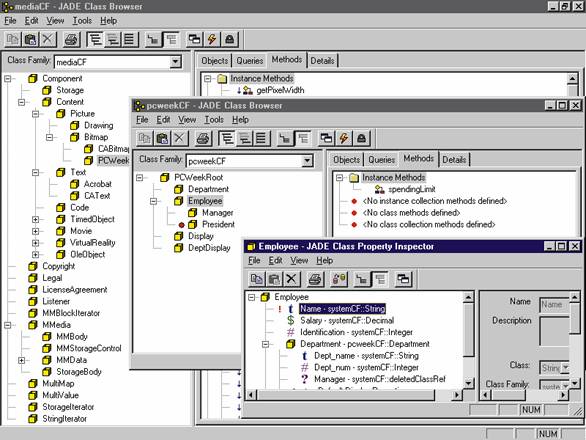
Task: Click the padlock-and-key icon in Property Inspector toolbar
Action: pos(339,279)
